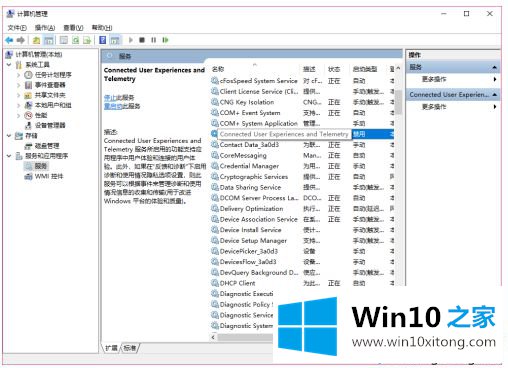Screen dimensions: 508x368
Task: Open the 文件(F) menu
Action: [17, 28]
